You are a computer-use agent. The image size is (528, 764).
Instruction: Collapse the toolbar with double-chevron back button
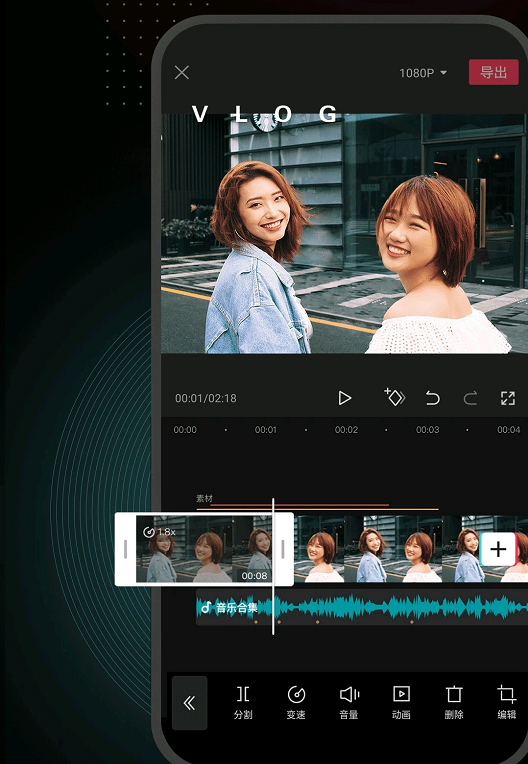coord(189,703)
